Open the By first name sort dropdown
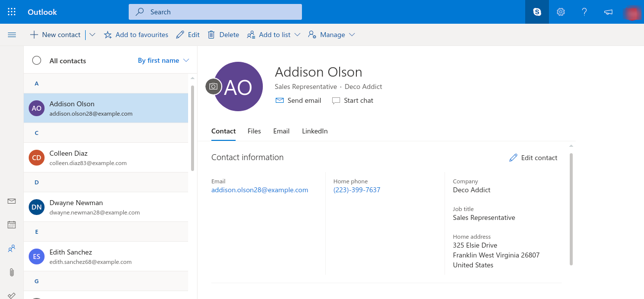The height and width of the screenshot is (299, 644). (x=163, y=60)
